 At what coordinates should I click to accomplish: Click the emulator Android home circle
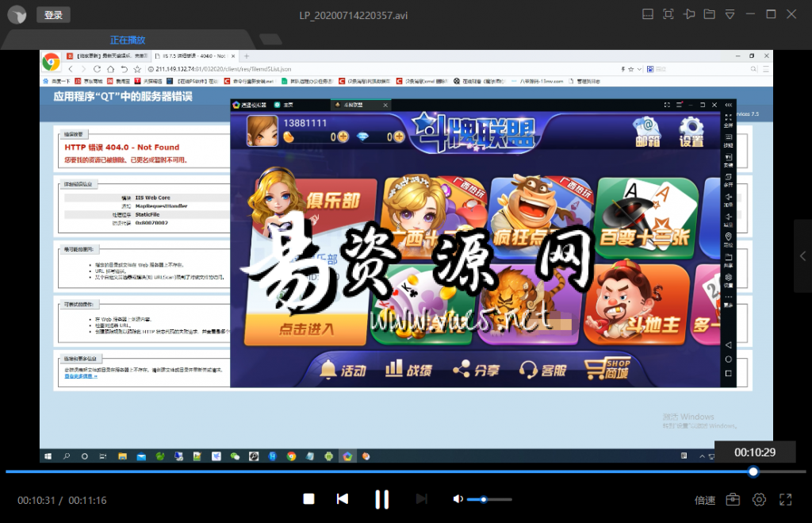tap(728, 360)
